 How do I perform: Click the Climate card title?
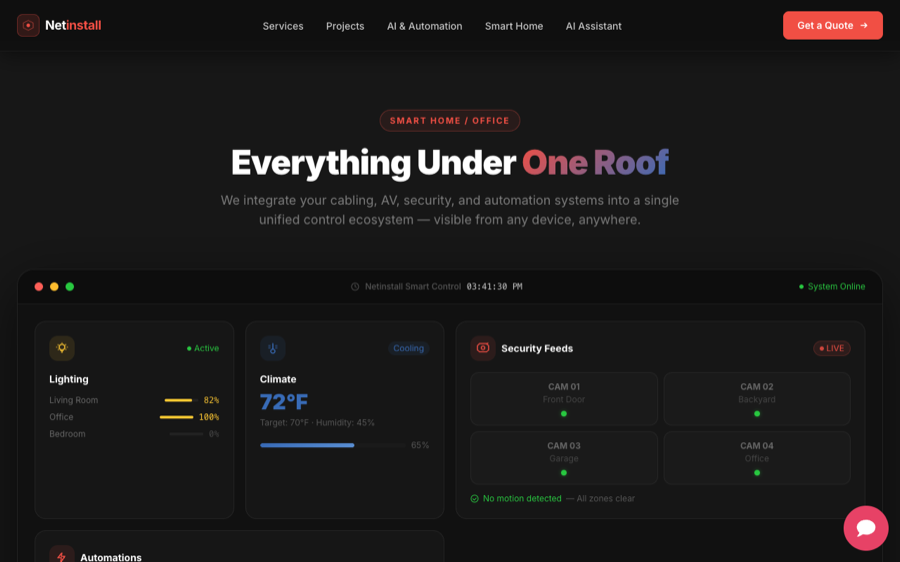click(278, 379)
